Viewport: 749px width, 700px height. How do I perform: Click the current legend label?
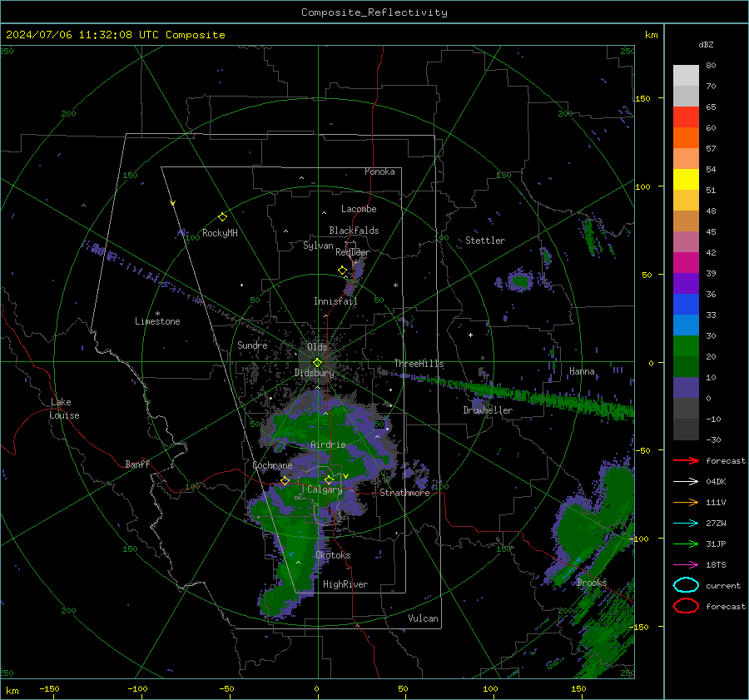(723, 585)
